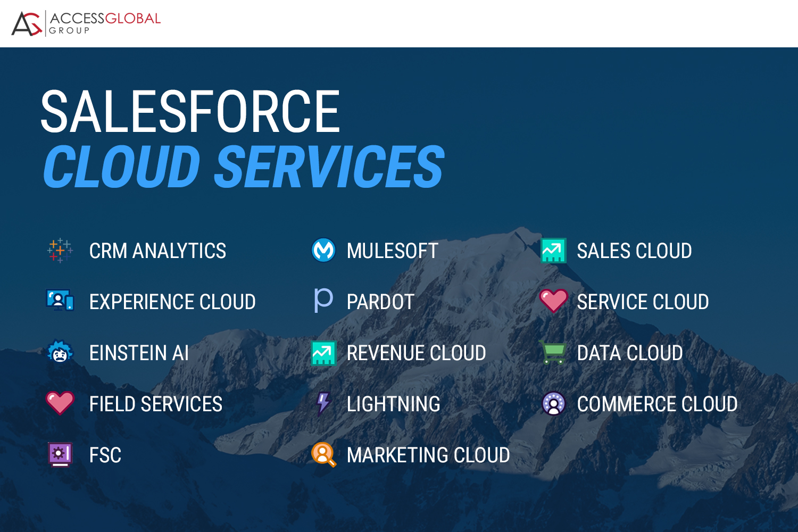The height and width of the screenshot is (532, 798).
Task: Click the MULESOFT text label
Action: [392, 250]
